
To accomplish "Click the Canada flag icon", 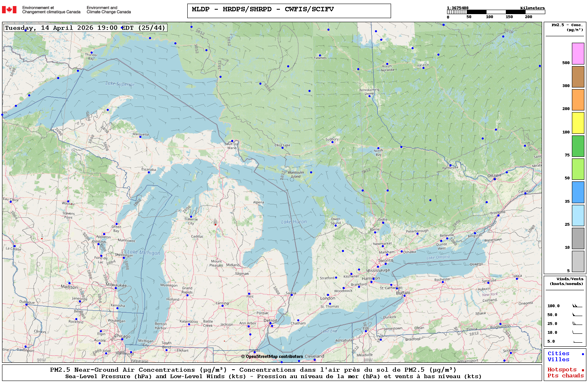I will pos(9,10).
